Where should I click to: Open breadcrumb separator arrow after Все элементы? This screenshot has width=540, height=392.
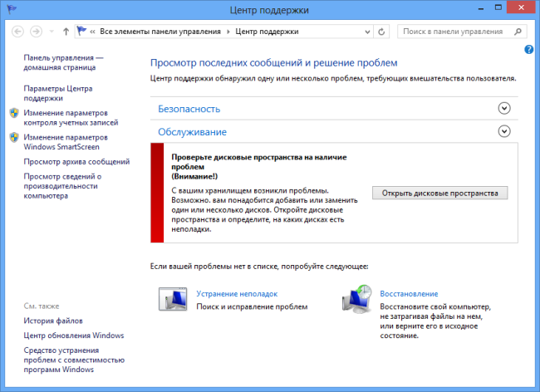pos(228,32)
